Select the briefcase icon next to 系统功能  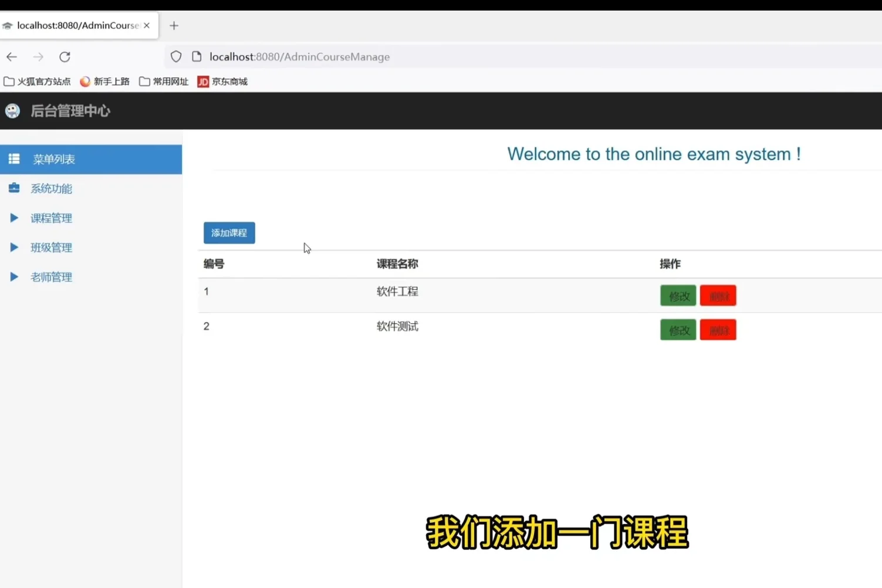[13, 188]
